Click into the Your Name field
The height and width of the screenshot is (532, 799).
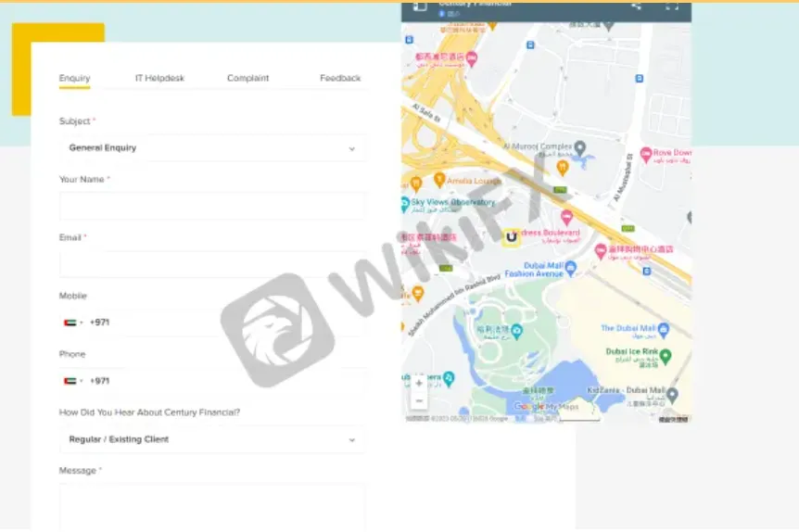[212, 206]
